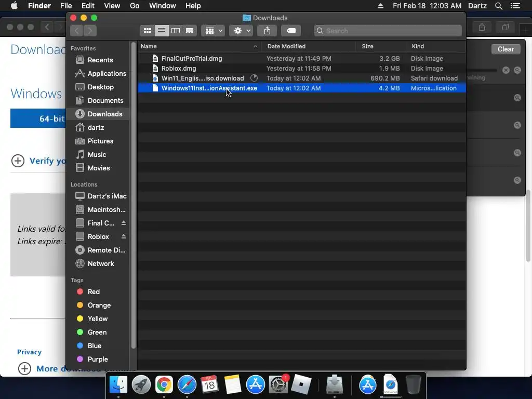Filter by Green tag

pos(97,332)
